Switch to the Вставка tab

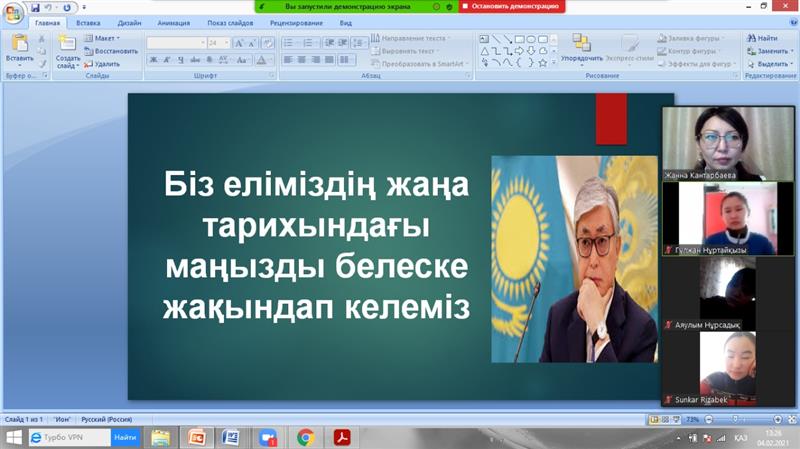(88, 21)
